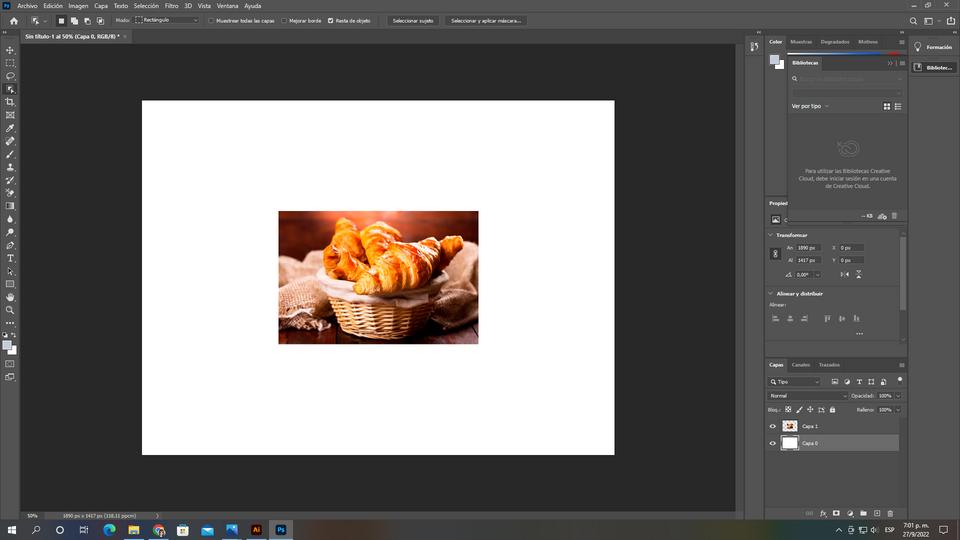Open the rotation angle dropdown
The width and height of the screenshot is (960, 540).
point(817,275)
